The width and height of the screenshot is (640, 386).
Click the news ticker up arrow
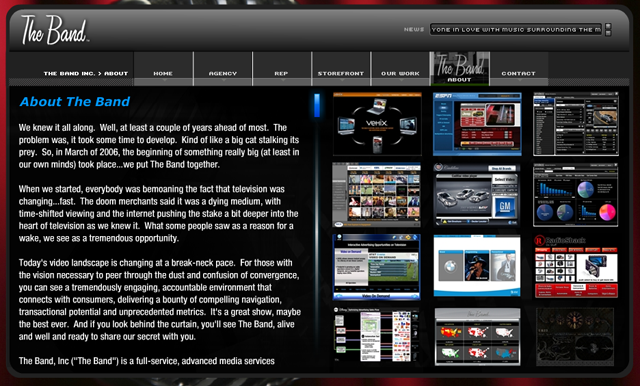[x=608, y=26]
